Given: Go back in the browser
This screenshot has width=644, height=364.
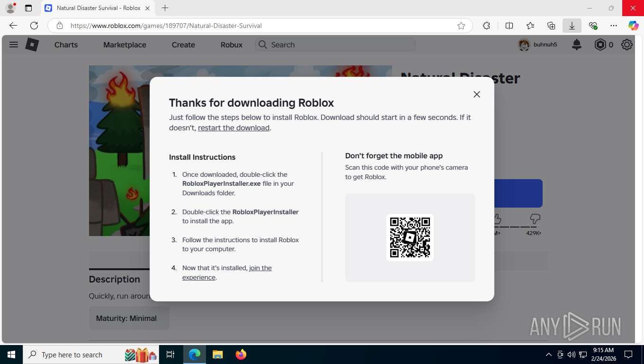Looking at the screenshot, I should click(x=13, y=26).
